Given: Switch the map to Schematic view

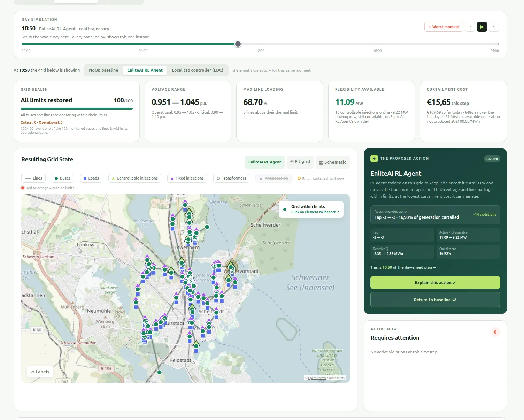Looking at the screenshot, I should (x=333, y=162).
